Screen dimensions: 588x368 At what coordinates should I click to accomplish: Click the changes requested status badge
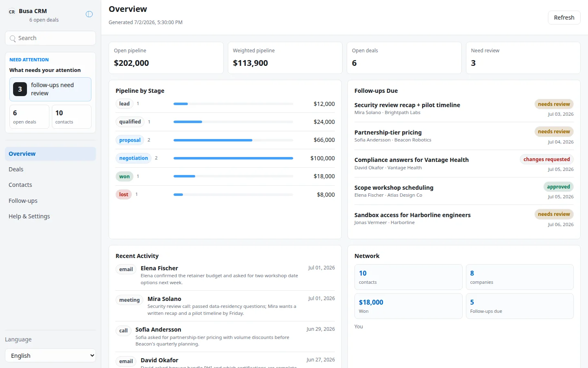click(547, 159)
